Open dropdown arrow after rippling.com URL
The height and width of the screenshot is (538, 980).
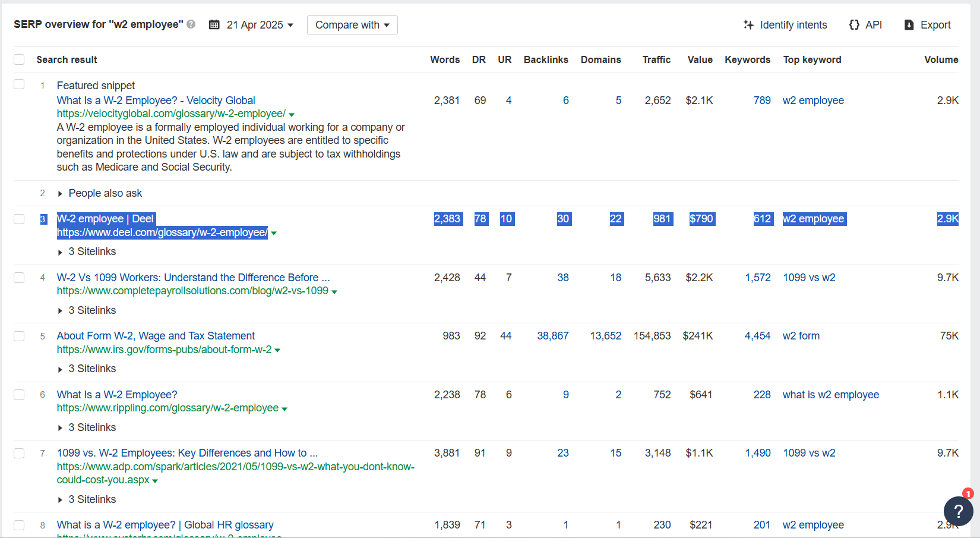[x=284, y=409]
